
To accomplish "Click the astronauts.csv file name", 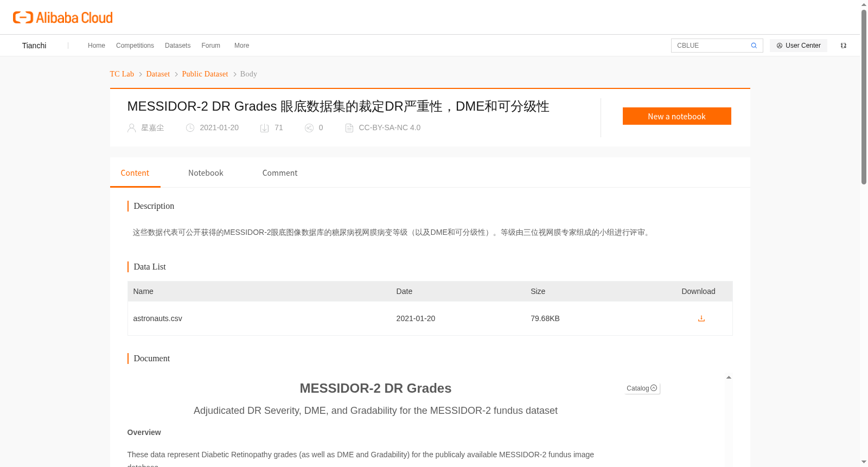I will pos(158,318).
